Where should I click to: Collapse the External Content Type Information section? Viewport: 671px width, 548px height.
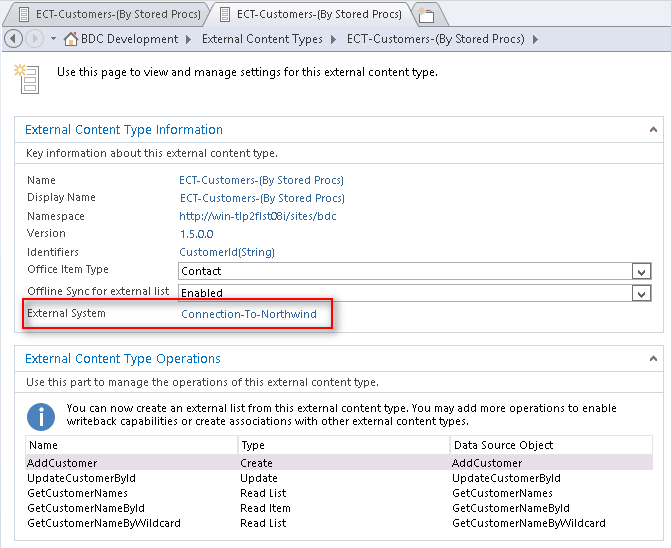tap(654, 130)
